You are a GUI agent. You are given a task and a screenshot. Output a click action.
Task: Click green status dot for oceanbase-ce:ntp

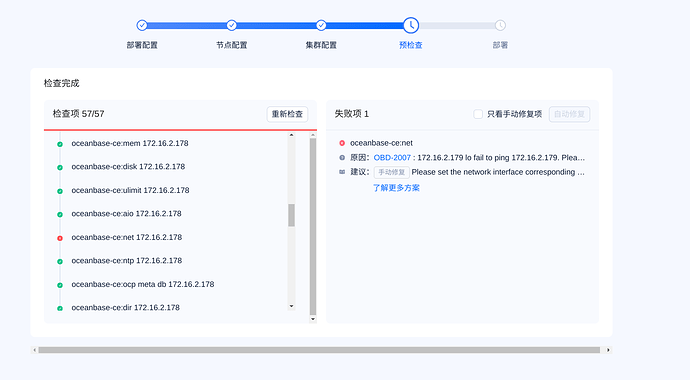click(60, 261)
